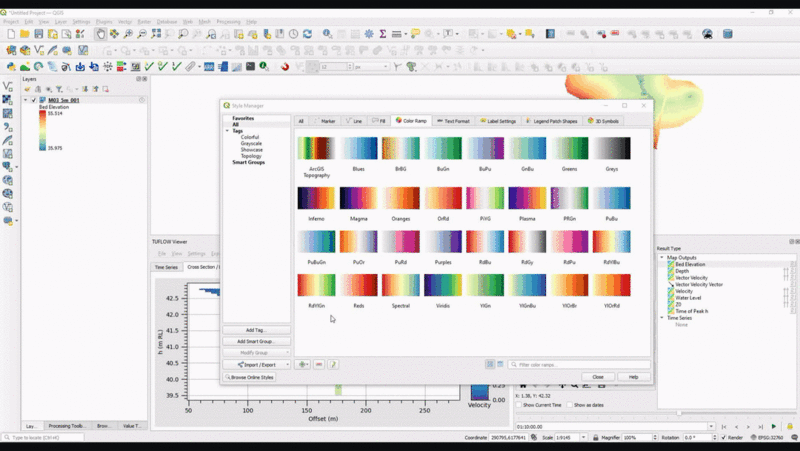Screen dimensions: 800x451
Task: Click the add item plus icon
Action: click(x=303, y=364)
